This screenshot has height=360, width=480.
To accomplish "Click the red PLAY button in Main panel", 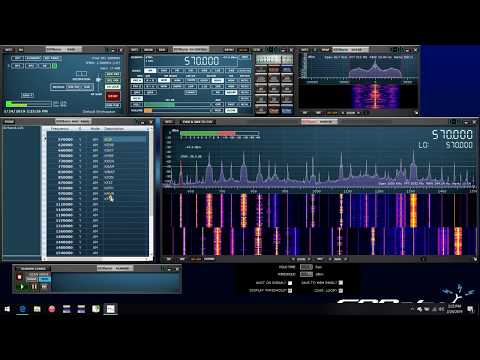I will pos(113,96).
